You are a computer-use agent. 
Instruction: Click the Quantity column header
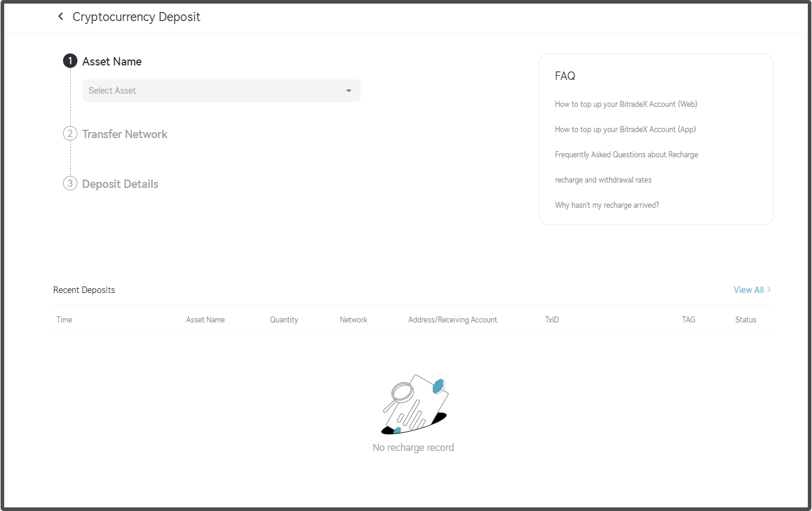pos(284,319)
